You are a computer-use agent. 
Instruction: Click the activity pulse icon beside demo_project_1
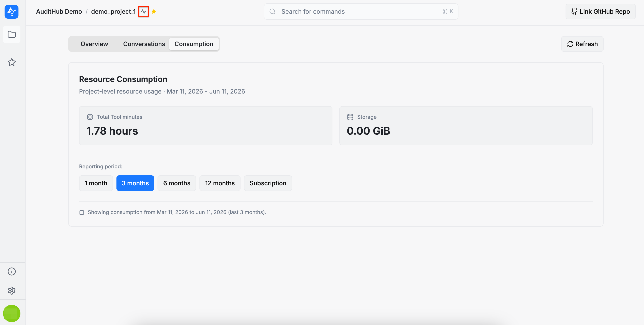[x=143, y=12]
